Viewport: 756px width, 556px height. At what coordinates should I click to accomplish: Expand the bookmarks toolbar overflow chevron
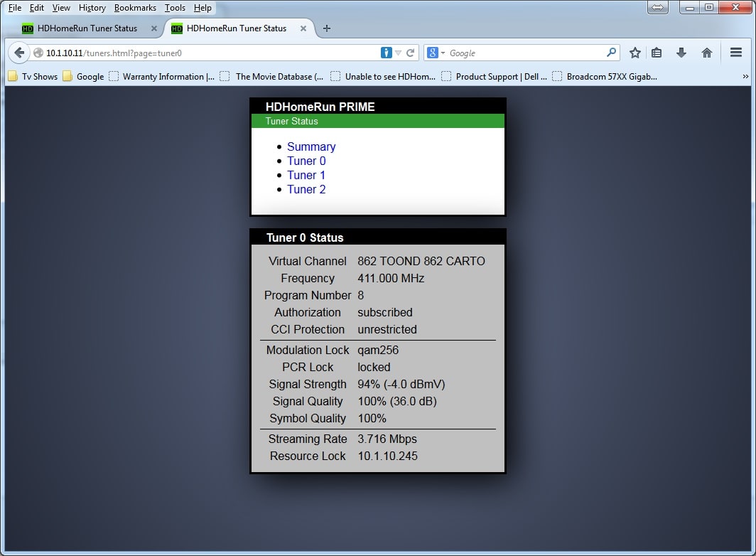745,76
